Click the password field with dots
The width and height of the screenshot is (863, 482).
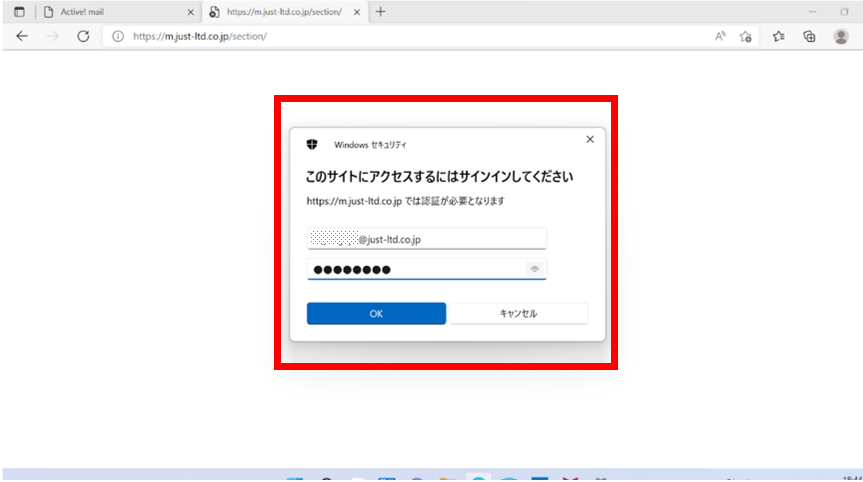[427, 269]
